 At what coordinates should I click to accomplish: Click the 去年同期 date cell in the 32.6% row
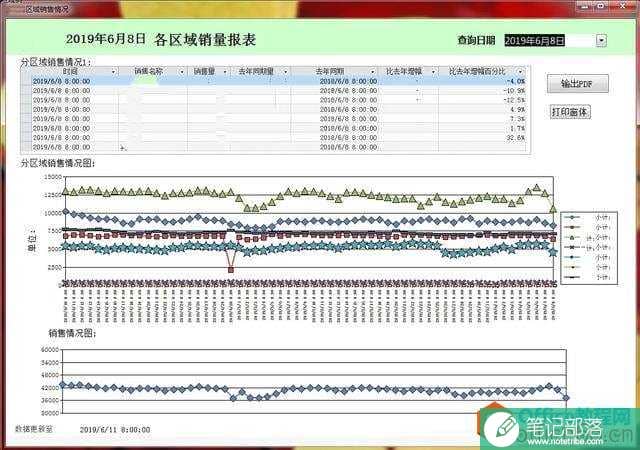point(334,138)
